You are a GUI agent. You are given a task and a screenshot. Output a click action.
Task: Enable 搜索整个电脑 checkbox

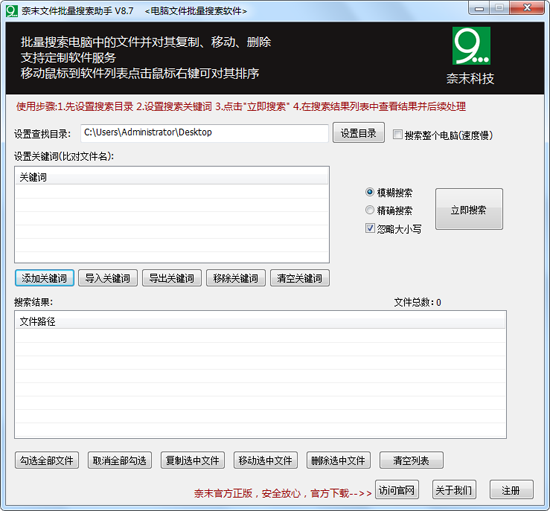397,134
